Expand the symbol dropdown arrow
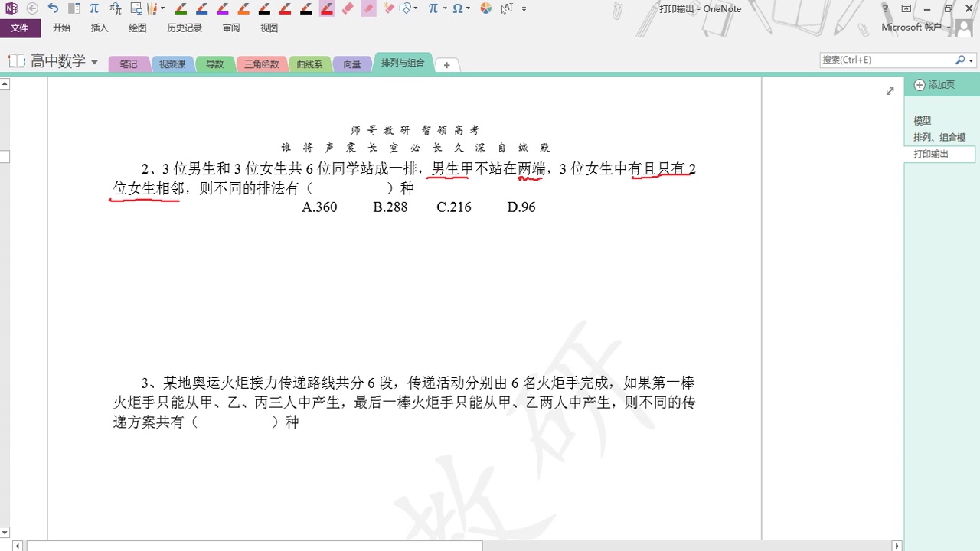 pyautogui.click(x=468, y=8)
